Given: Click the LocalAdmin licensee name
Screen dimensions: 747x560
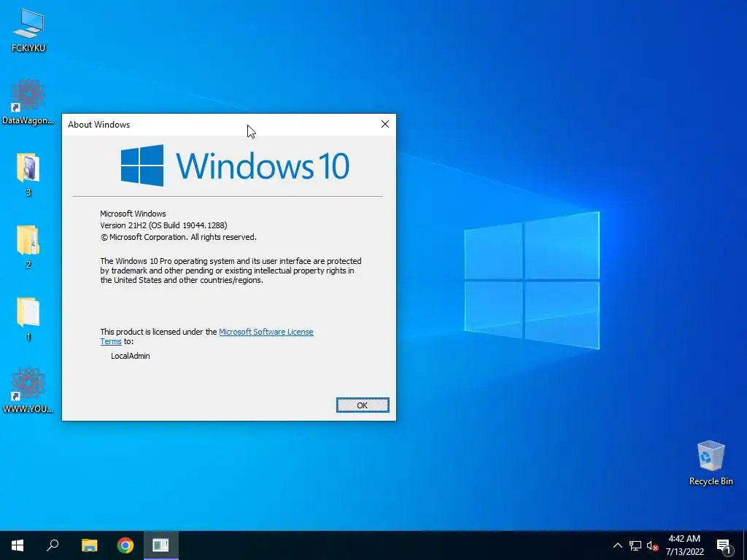Looking at the screenshot, I should tap(130, 356).
